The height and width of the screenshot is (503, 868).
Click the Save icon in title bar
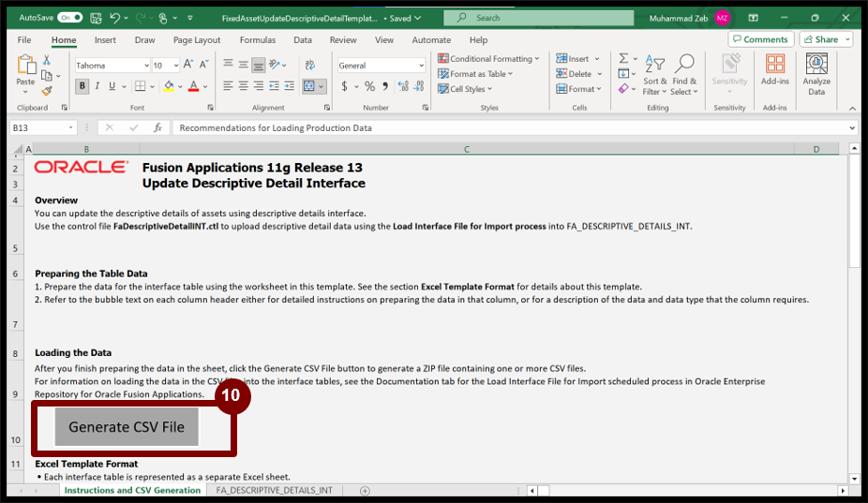tap(96, 18)
